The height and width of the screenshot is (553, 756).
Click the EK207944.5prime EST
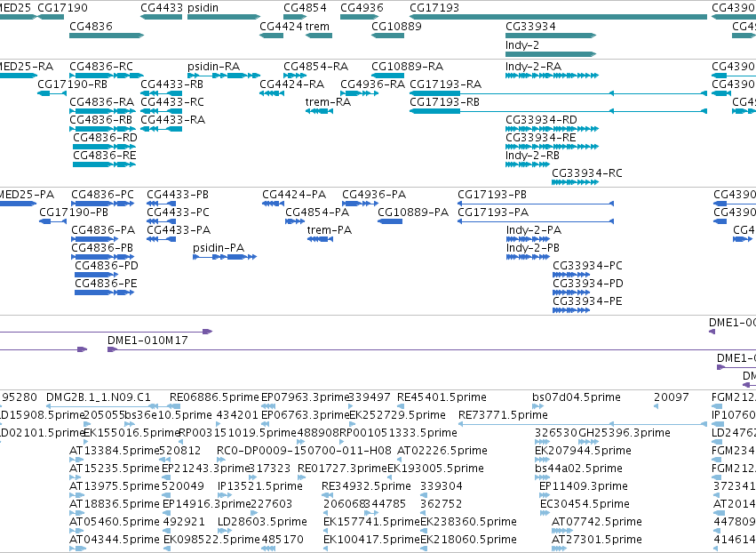point(543,460)
